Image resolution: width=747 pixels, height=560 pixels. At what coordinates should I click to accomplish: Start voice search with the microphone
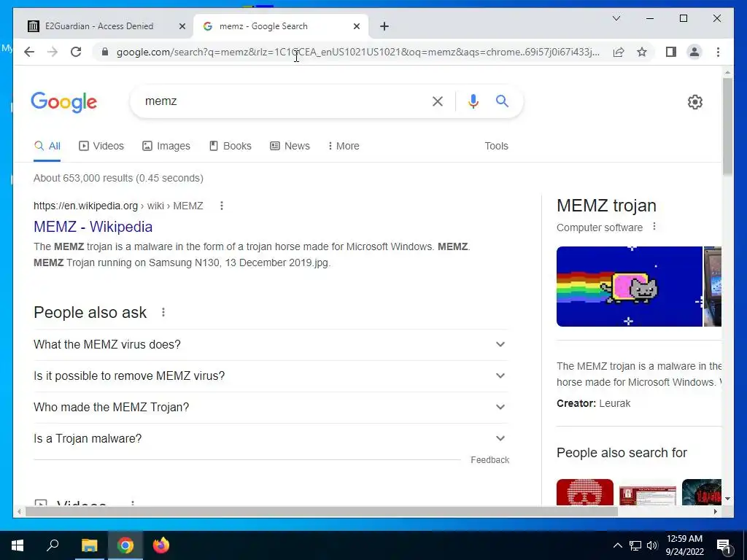point(473,101)
